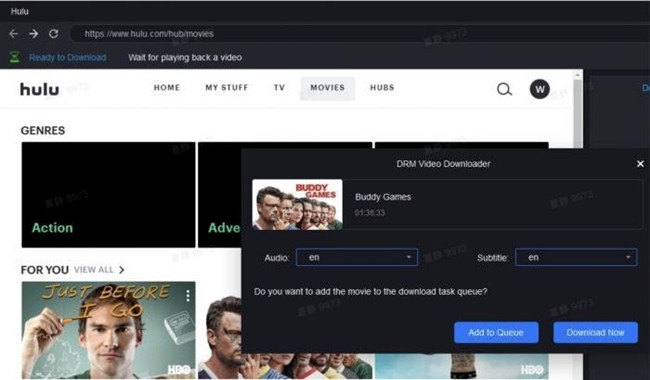The height and width of the screenshot is (380, 650).
Task: Open the Subtitle language dropdown
Action: pos(576,257)
